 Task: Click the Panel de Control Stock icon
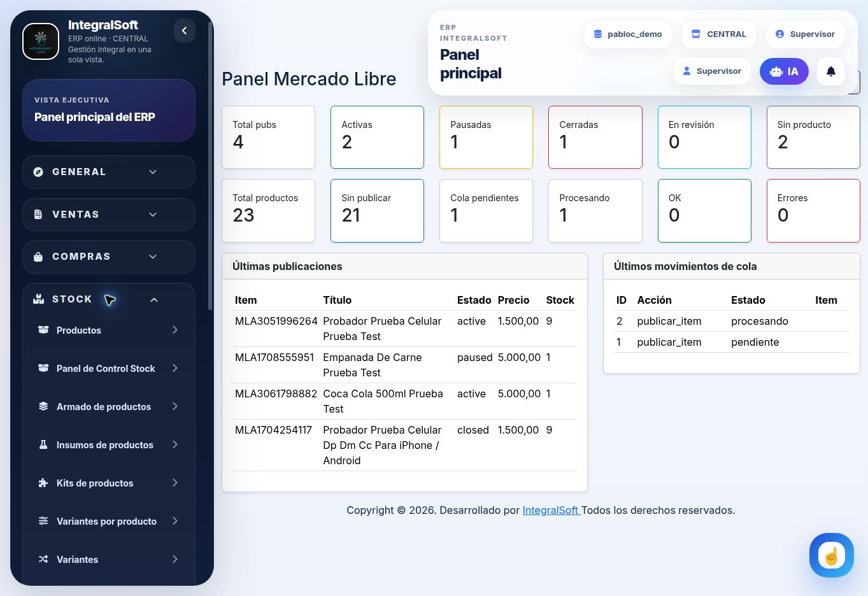coord(43,368)
